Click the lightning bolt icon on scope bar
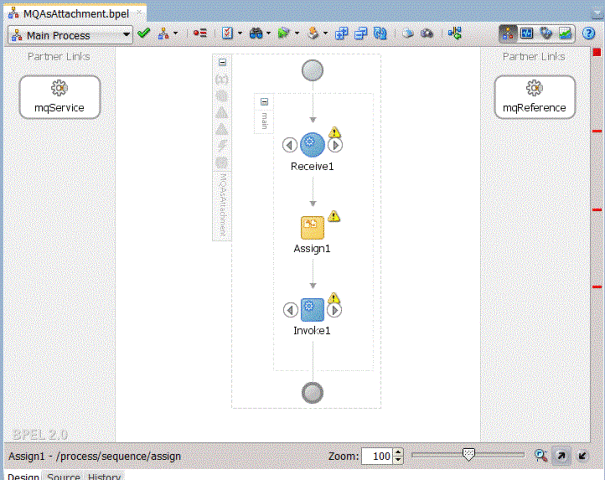605x480 pixels. (x=222, y=146)
